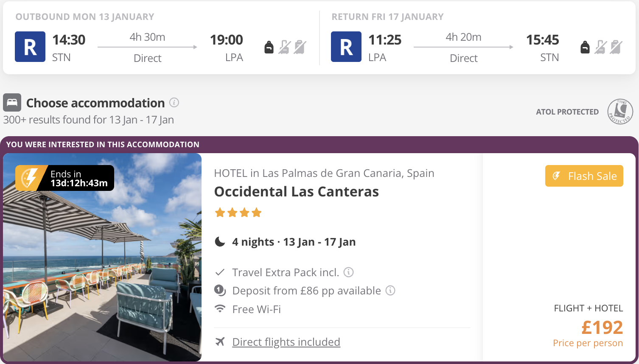Click return small bag included icon
This screenshot has height=364, width=639.
(585, 47)
